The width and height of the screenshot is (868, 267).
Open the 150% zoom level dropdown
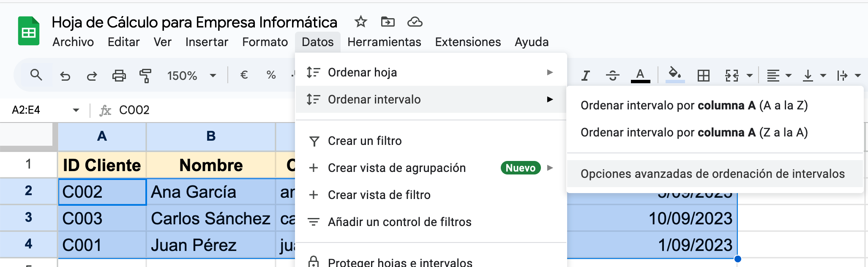[x=191, y=76]
